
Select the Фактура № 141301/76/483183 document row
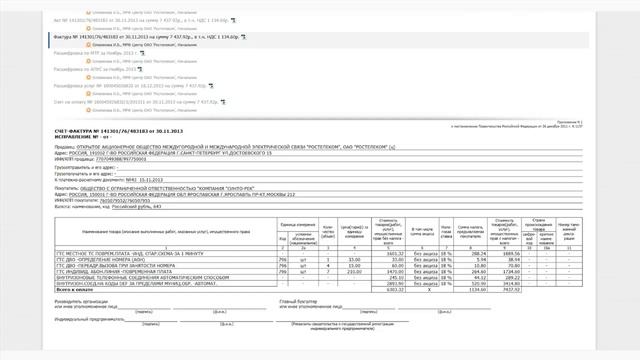[318, 40]
